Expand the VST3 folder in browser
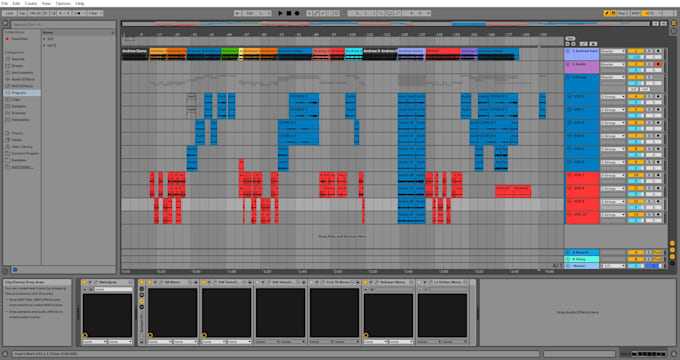Image resolution: width=680 pixels, height=360 pixels. 44,45
